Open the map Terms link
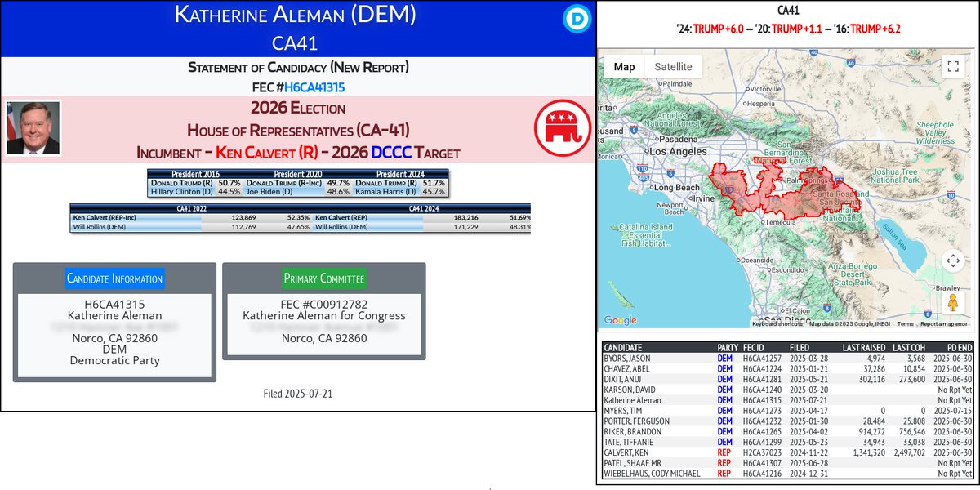The image size is (980, 490). click(906, 324)
